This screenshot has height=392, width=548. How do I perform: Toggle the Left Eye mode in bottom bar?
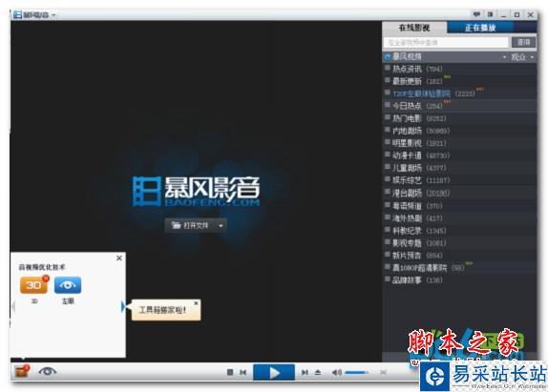(x=47, y=371)
